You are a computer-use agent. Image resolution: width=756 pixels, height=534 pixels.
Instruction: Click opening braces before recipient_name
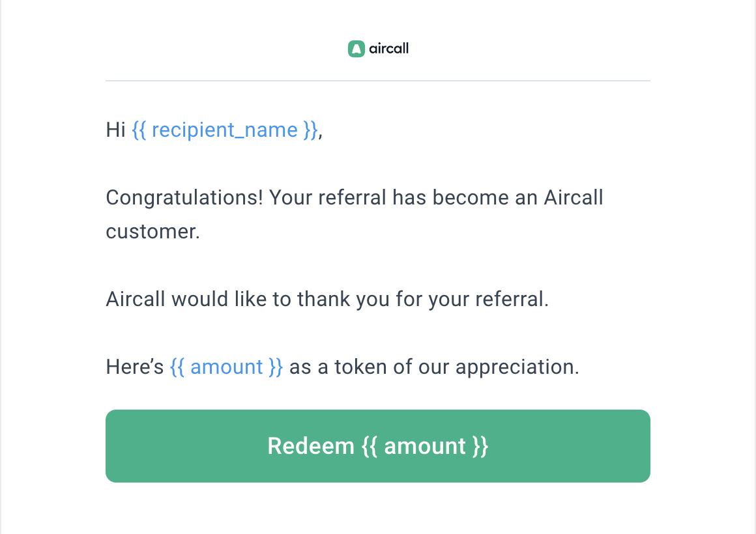(139, 130)
